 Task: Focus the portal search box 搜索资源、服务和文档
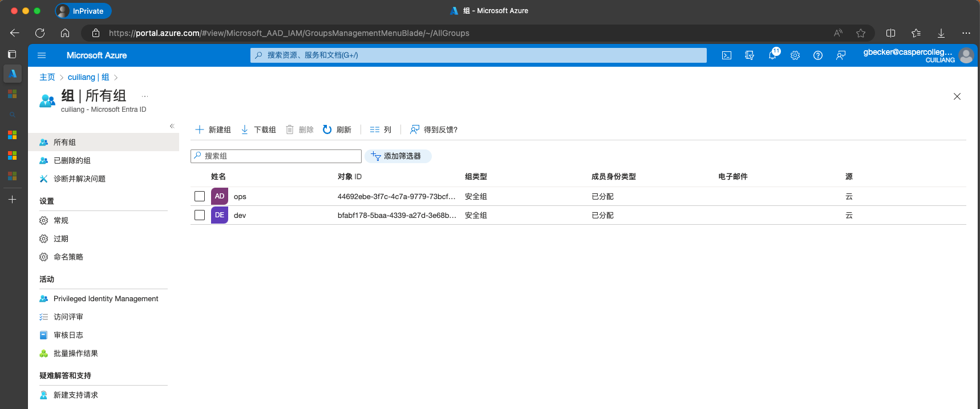(479, 55)
